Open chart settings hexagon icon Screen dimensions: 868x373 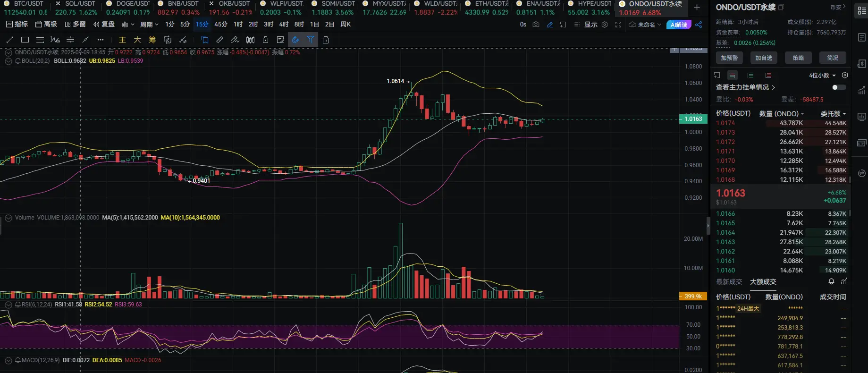(605, 25)
